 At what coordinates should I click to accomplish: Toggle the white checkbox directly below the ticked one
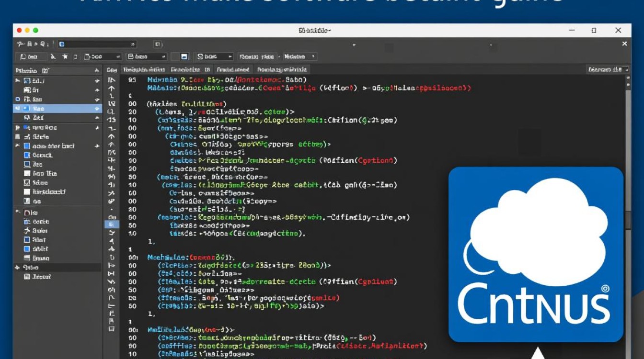(x=27, y=192)
